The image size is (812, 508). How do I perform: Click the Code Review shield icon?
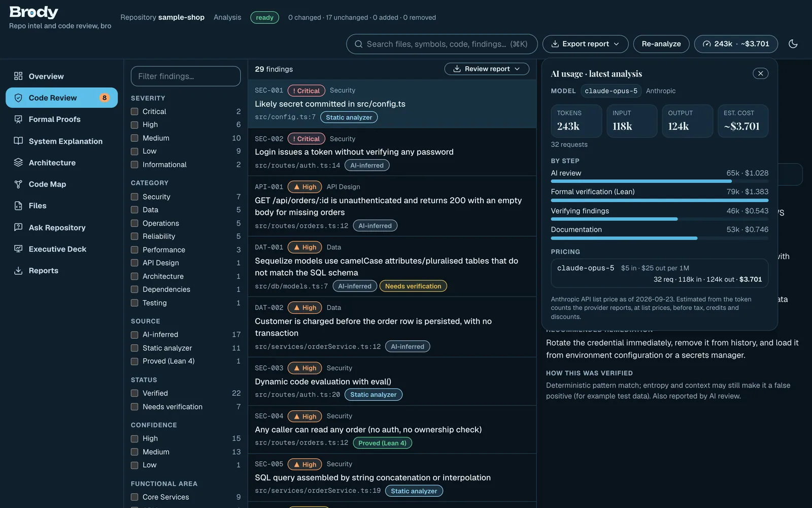tap(18, 98)
